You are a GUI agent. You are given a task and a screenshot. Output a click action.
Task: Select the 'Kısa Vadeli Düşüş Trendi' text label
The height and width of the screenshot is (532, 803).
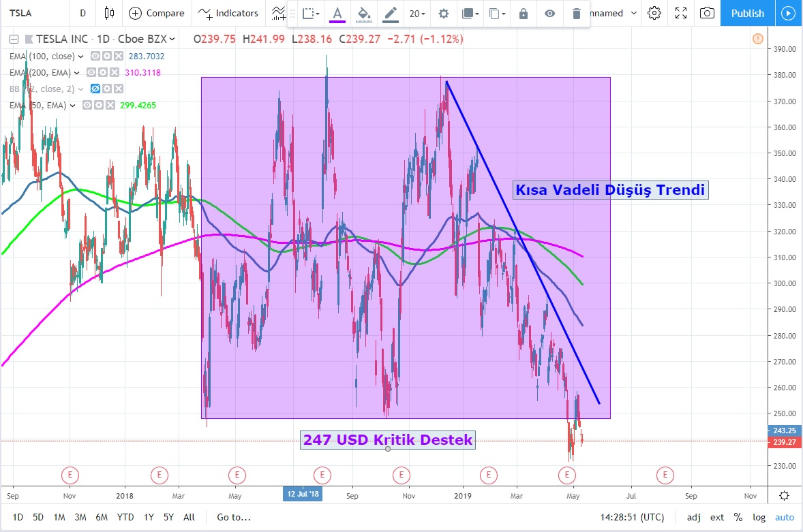(x=611, y=190)
